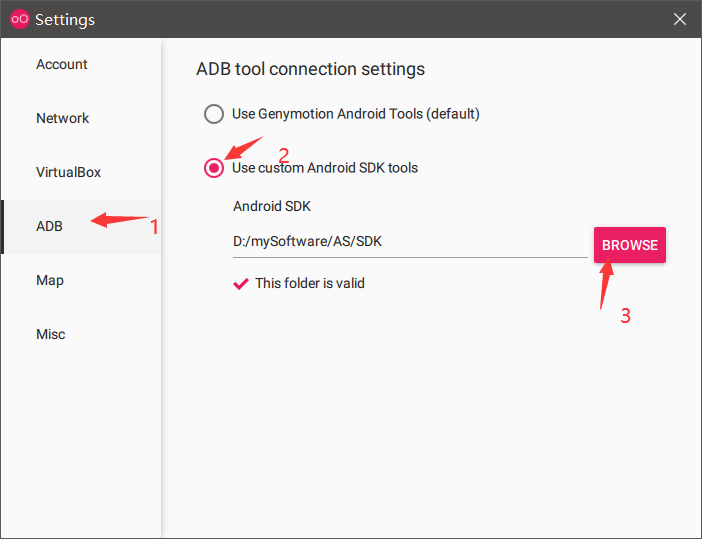Open the Misc settings section
Viewport: 702px width, 539px height.
click(x=51, y=334)
